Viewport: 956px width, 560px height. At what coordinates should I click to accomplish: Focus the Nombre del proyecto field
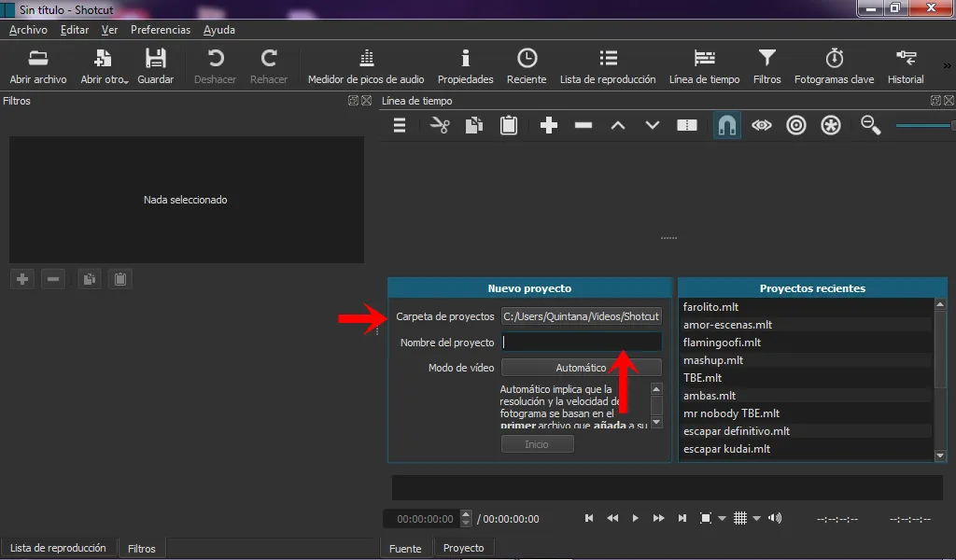pyautogui.click(x=581, y=343)
